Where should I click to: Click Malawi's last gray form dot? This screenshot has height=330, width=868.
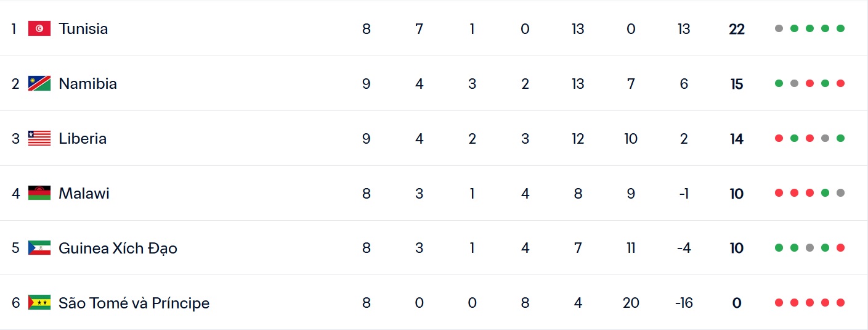840,193
